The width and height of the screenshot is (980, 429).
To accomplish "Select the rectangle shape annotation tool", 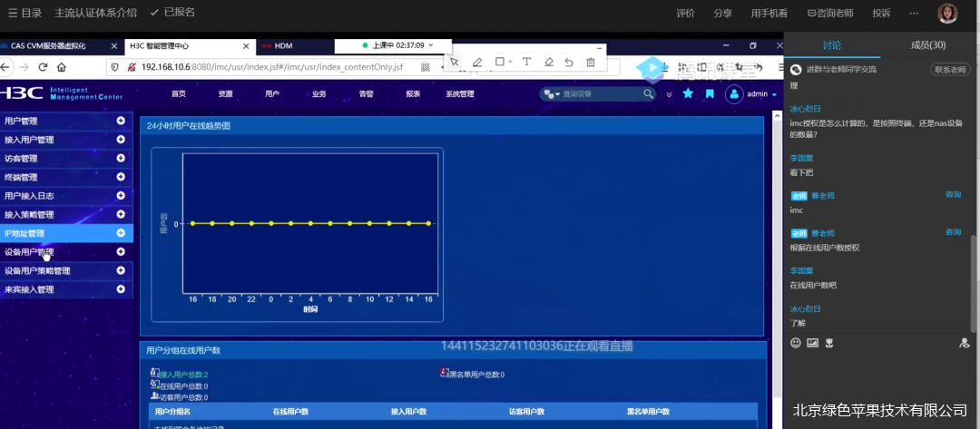I will click(499, 62).
